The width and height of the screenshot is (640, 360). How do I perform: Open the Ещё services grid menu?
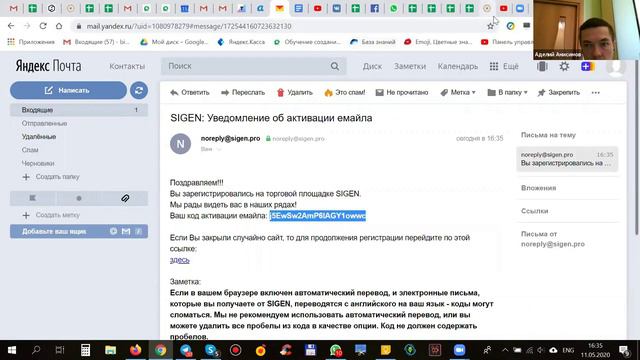pos(504,66)
